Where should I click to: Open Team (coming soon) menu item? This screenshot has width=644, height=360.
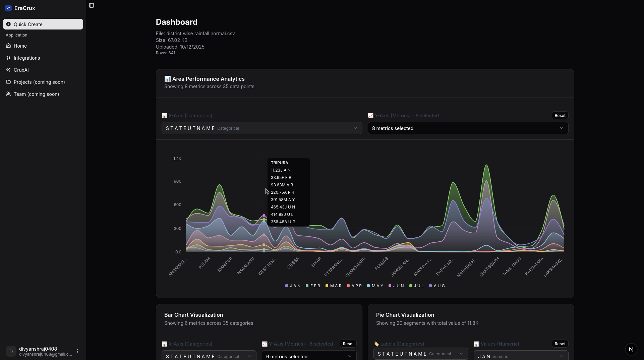pos(36,94)
